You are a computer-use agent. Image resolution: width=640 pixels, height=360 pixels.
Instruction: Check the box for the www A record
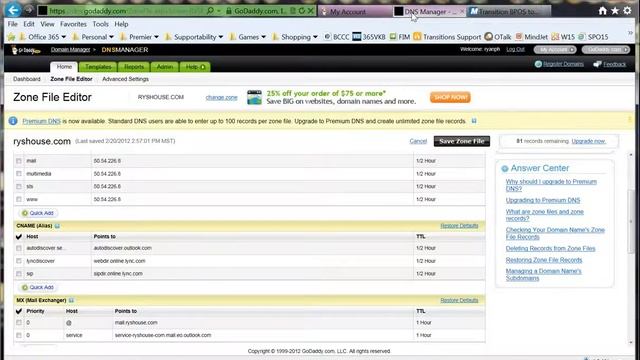(19, 199)
